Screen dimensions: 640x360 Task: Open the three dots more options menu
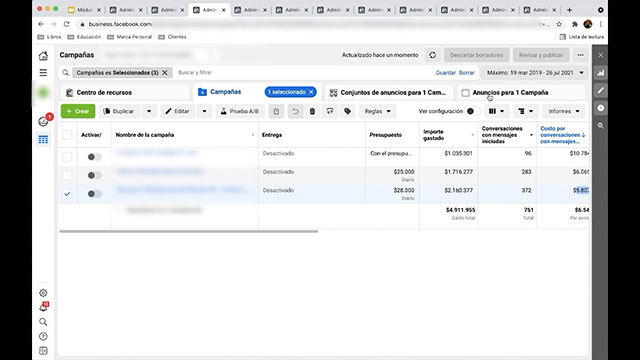coord(580,55)
